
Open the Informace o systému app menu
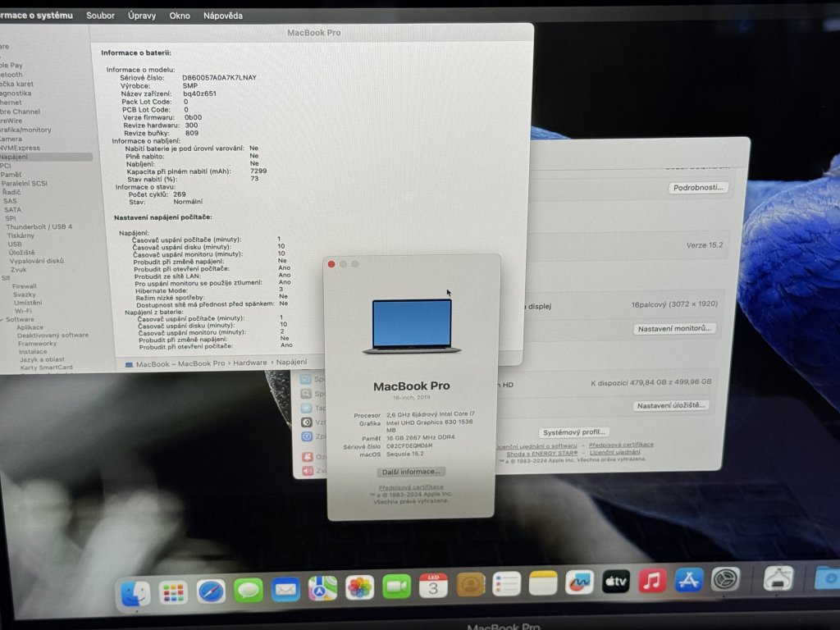[x=36, y=15]
